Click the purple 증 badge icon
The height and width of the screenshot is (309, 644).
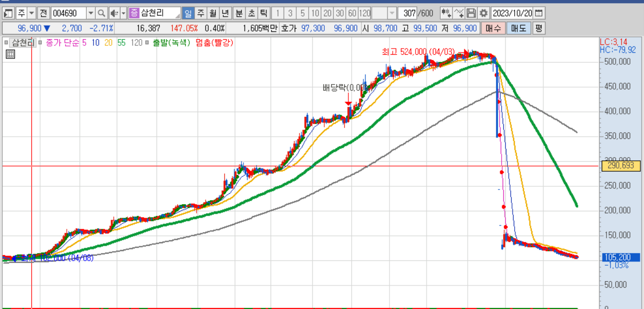[x=134, y=13]
